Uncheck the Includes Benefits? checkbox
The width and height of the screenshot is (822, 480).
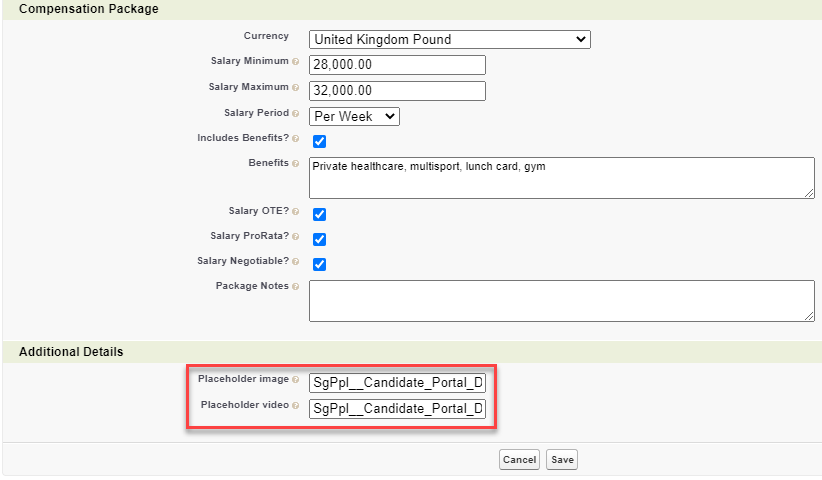coord(320,141)
